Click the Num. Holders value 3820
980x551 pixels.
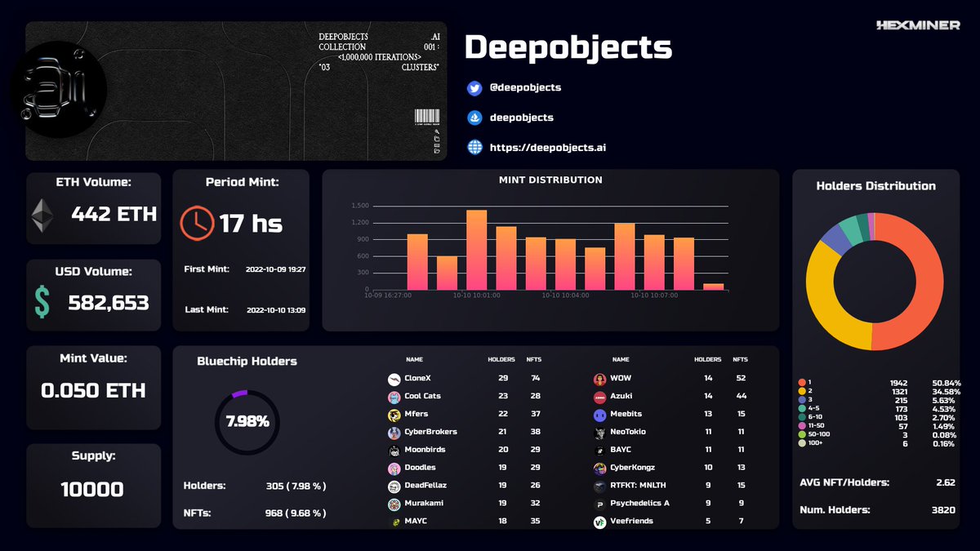943,510
